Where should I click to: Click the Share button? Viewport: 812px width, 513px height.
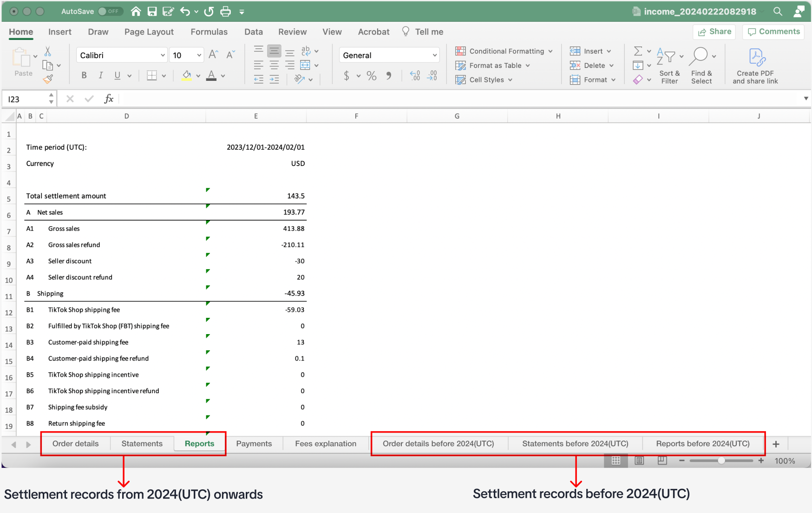coord(714,32)
